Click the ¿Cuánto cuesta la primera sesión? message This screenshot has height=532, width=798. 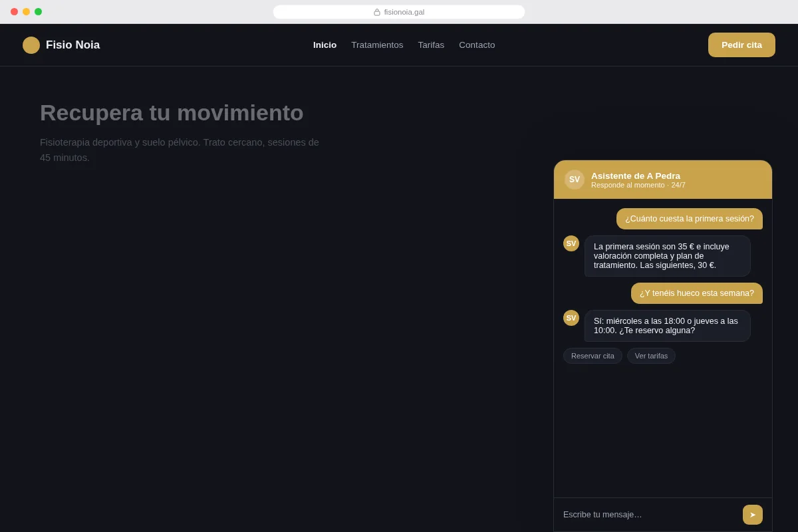[690, 219]
